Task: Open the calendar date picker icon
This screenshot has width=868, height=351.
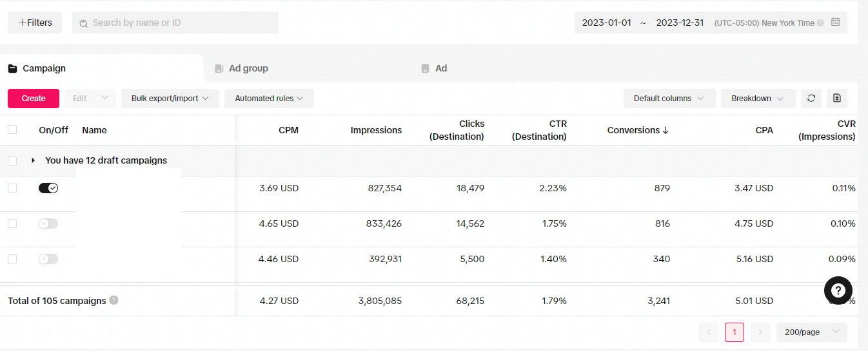Action: 835,23
